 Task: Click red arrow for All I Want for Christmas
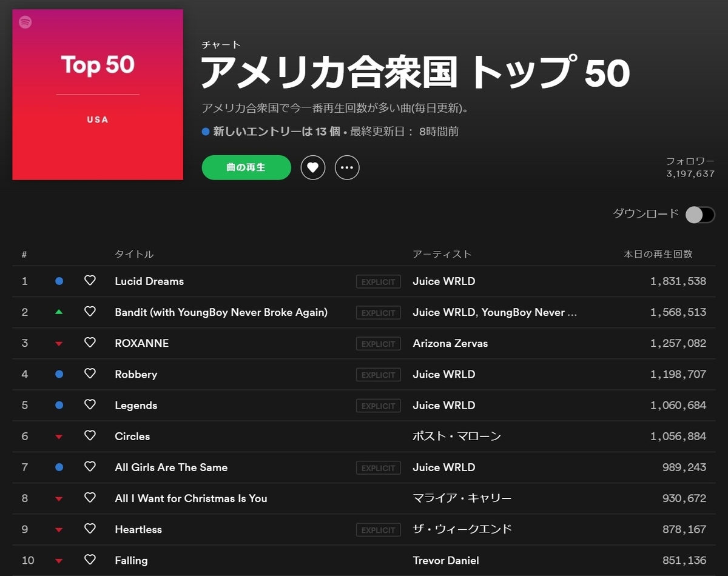[x=59, y=499]
